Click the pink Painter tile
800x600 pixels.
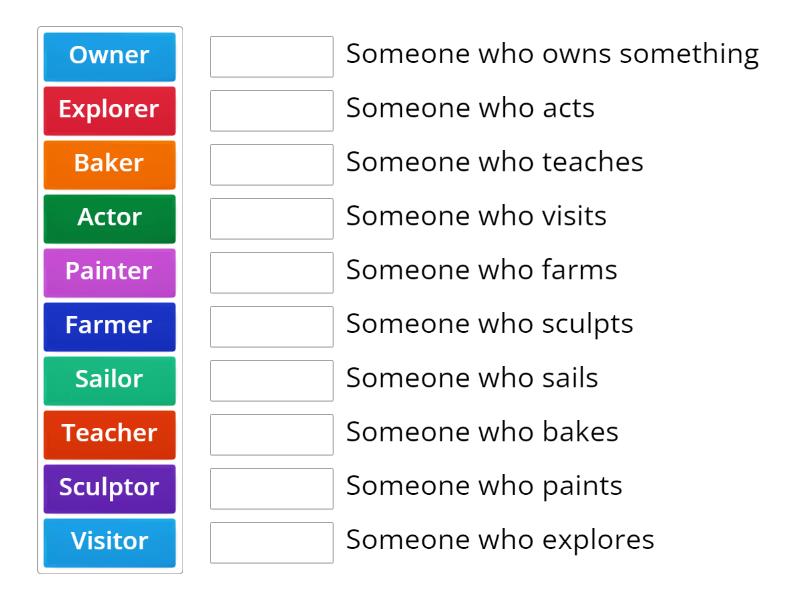coord(109,273)
